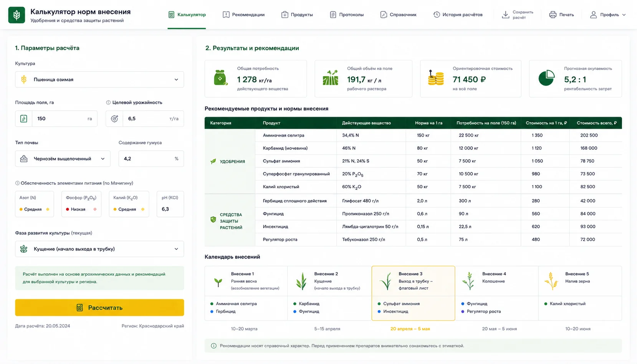Click the calculator icon on Рассчитать button
Screen dimensions: 637x364
[79, 308]
